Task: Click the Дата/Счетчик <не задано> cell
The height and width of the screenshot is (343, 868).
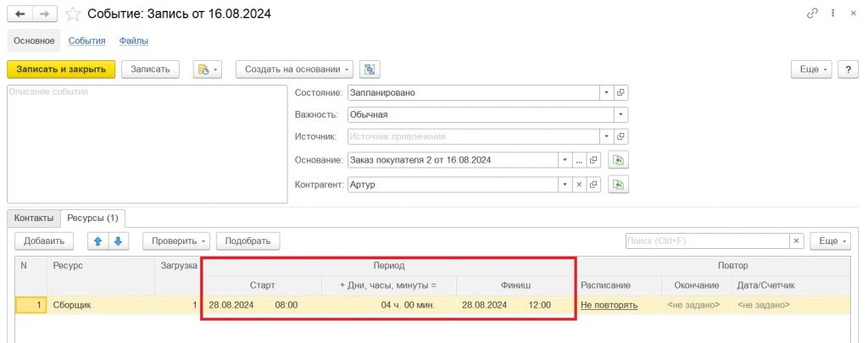Action: [x=791, y=305]
